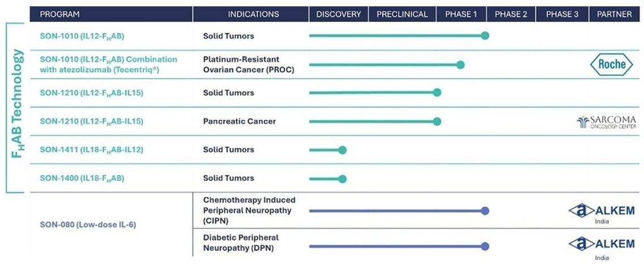Select the PROGRAM column header
The height and width of the screenshot is (265, 644).
pyautogui.click(x=60, y=14)
